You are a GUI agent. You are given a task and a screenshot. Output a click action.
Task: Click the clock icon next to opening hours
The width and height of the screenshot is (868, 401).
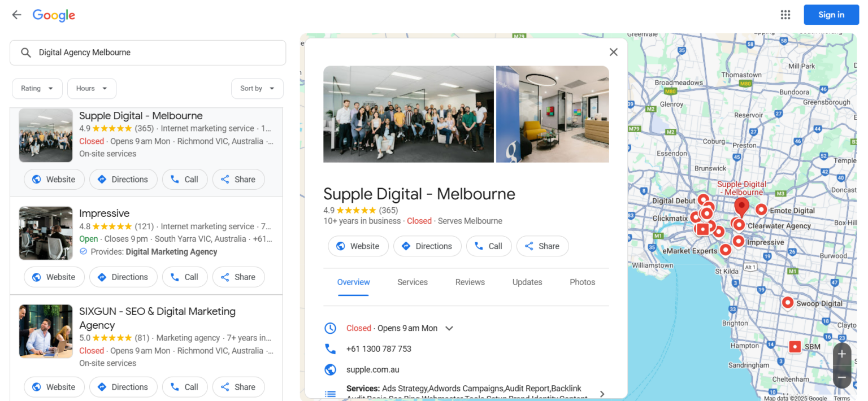click(x=331, y=328)
